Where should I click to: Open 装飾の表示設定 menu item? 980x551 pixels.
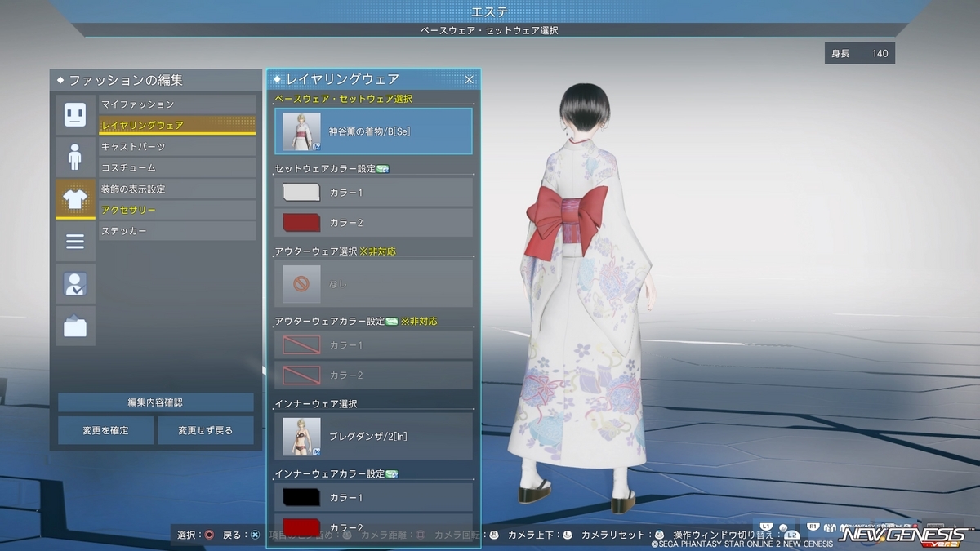tap(177, 189)
